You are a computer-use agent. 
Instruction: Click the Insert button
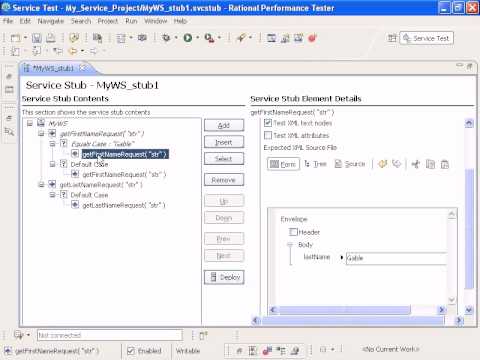[x=224, y=142]
